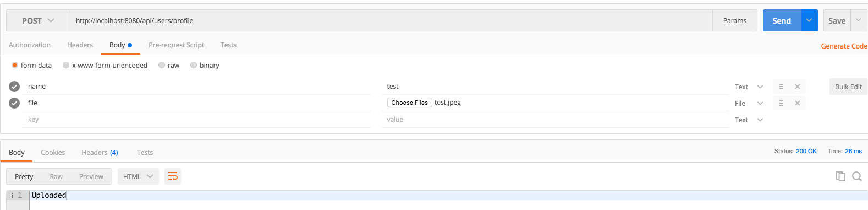Delete the file row with X icon
Screen dimensions: 868x210
coord(797,103)
